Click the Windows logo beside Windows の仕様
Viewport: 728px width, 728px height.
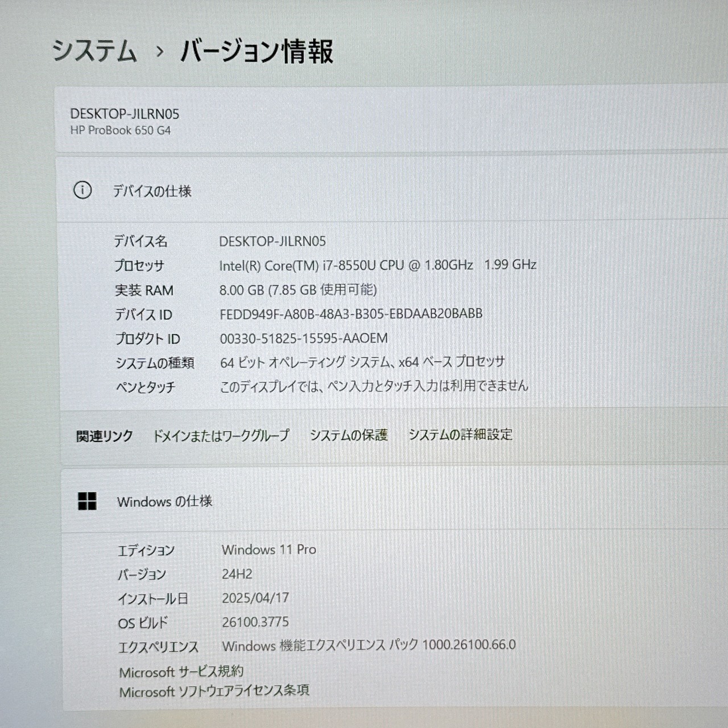pos(86,501)
